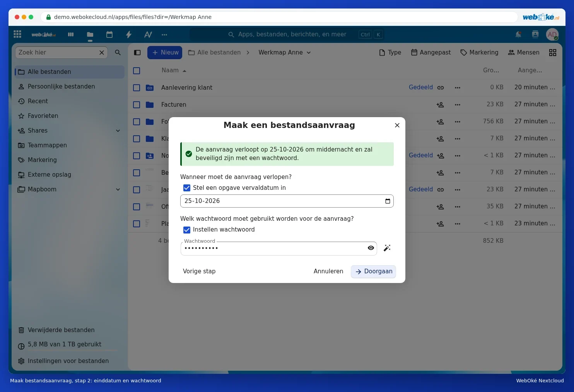Close the 'Maak een bestandsaanvraag' dialog
This screenshot has width=574, height=392.
pyautogui.click(x=397, y=125)
